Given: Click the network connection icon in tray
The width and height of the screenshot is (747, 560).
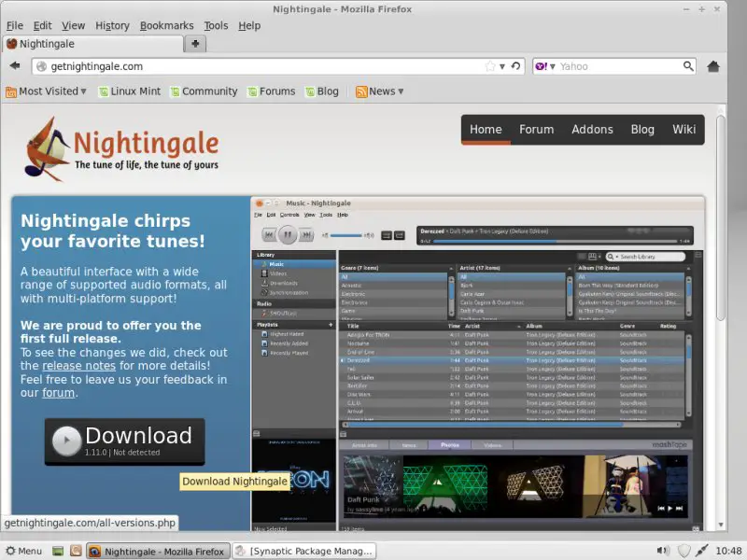Looking at the screenshot, I should tap(701, 551).
